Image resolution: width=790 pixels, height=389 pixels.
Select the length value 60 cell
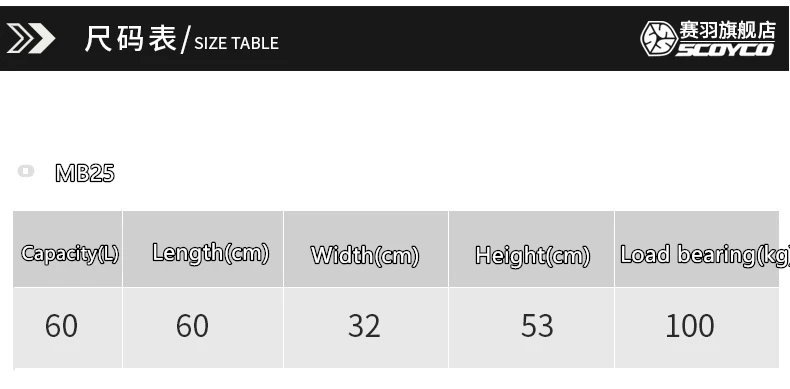[x=203, y=328]
